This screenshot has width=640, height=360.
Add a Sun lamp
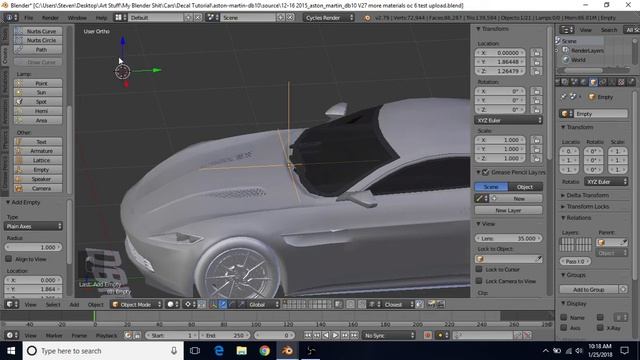[x=38, y=93]
